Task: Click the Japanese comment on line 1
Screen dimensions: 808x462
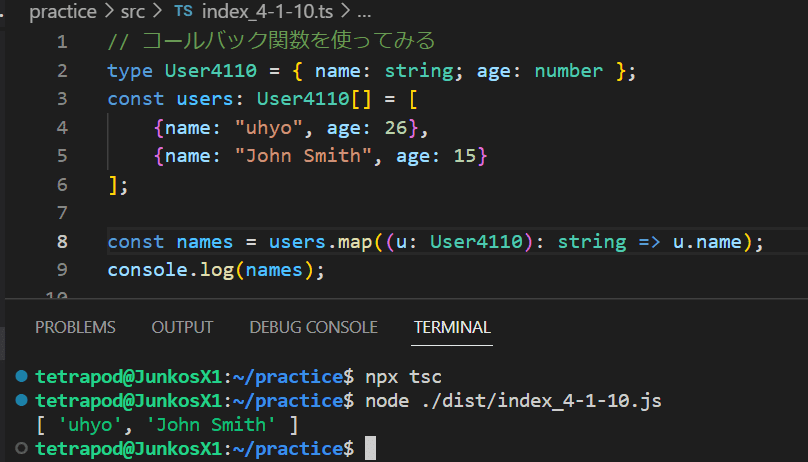Action: coord(272,41)
